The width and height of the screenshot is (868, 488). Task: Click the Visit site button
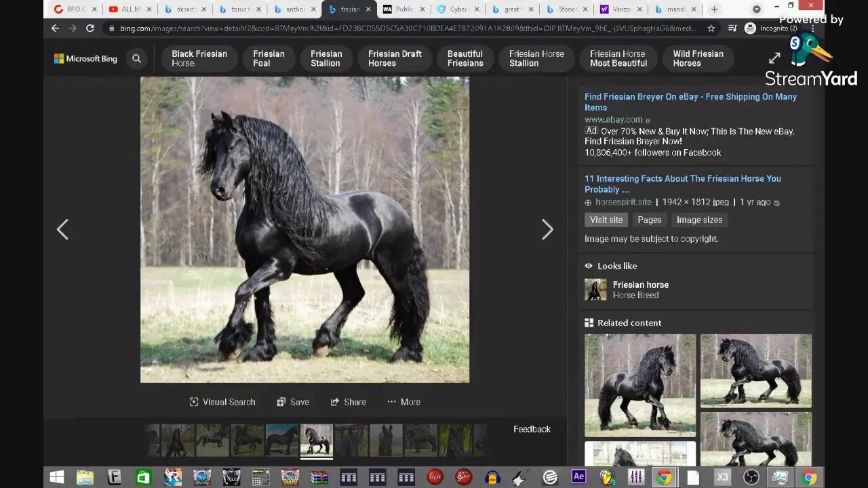coord(606,220)
